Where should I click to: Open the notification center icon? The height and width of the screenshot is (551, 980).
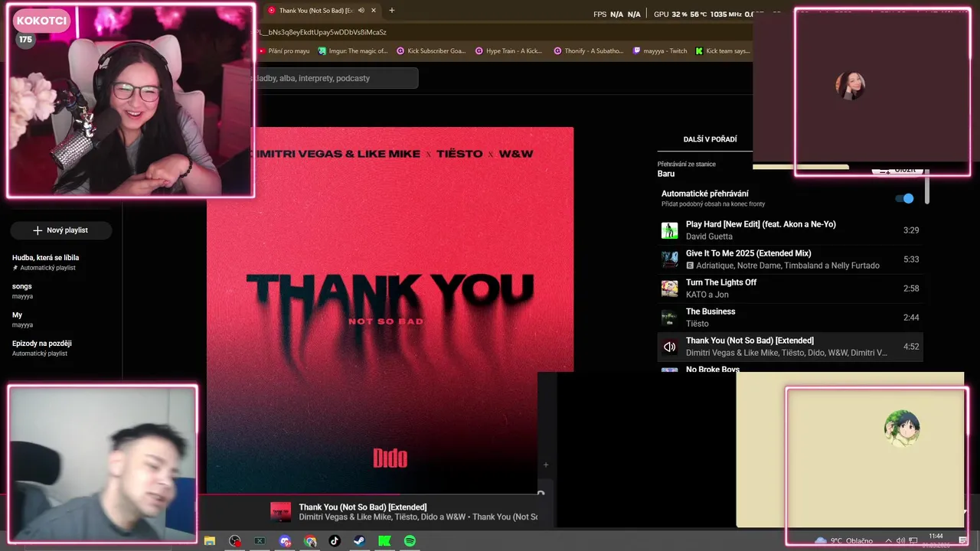pos(963,541)
